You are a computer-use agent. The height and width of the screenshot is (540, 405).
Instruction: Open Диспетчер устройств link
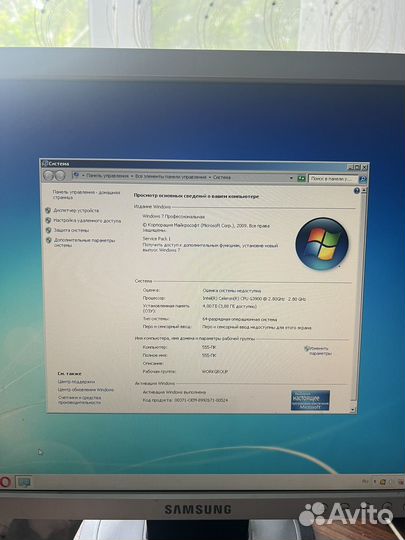76,210
